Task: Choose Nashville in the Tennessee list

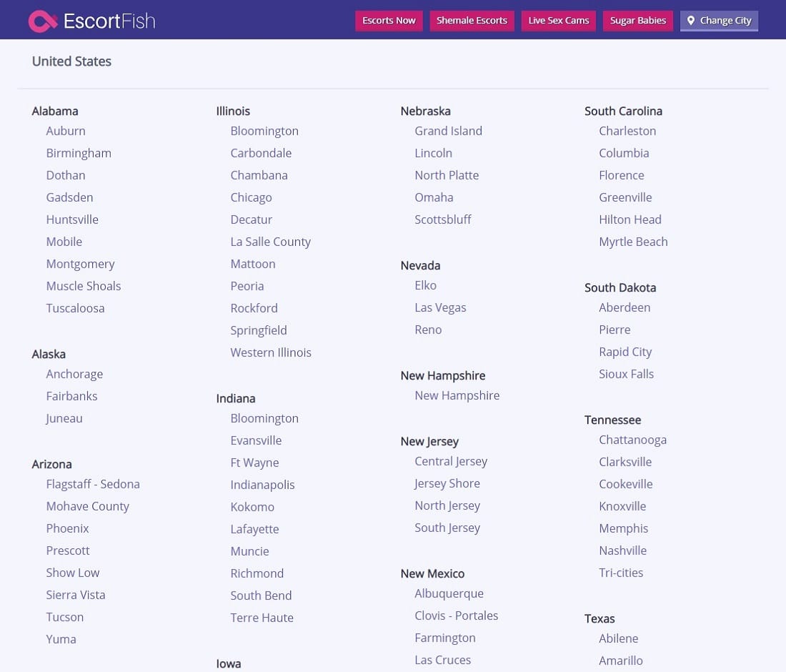Action: (622, 550)
